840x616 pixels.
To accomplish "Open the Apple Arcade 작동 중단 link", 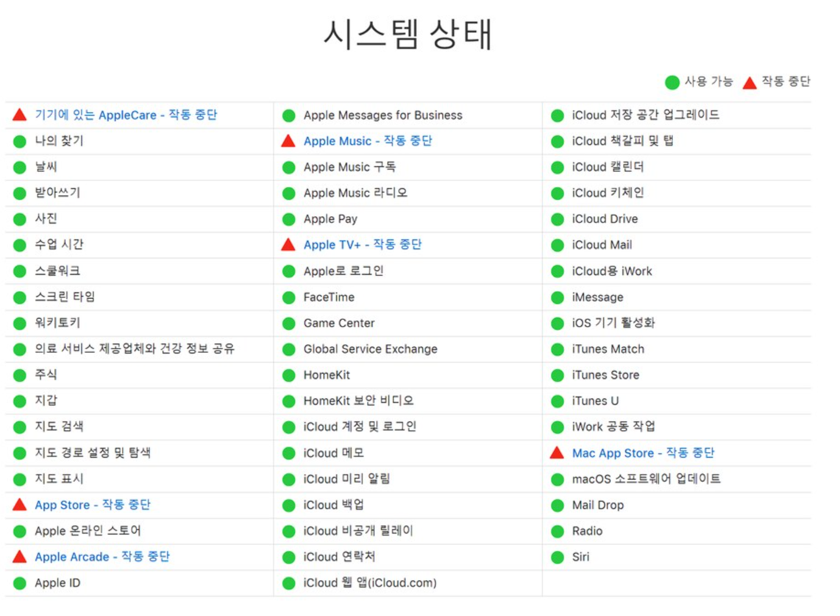I will [x=102, y=556].
